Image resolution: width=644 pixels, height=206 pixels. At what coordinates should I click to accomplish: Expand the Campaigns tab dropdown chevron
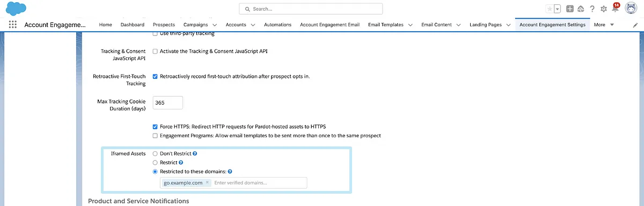pyautogui.click(x=215, y=25)
